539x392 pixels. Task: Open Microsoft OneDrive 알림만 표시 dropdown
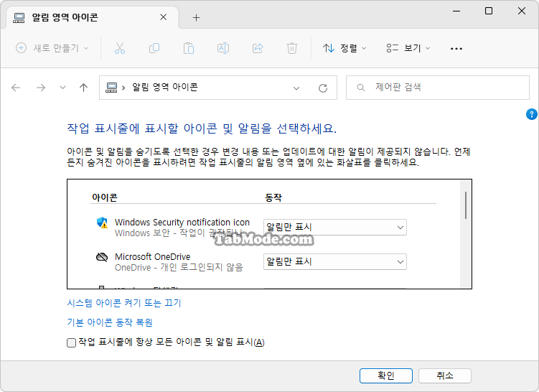(x=335, y=261)
